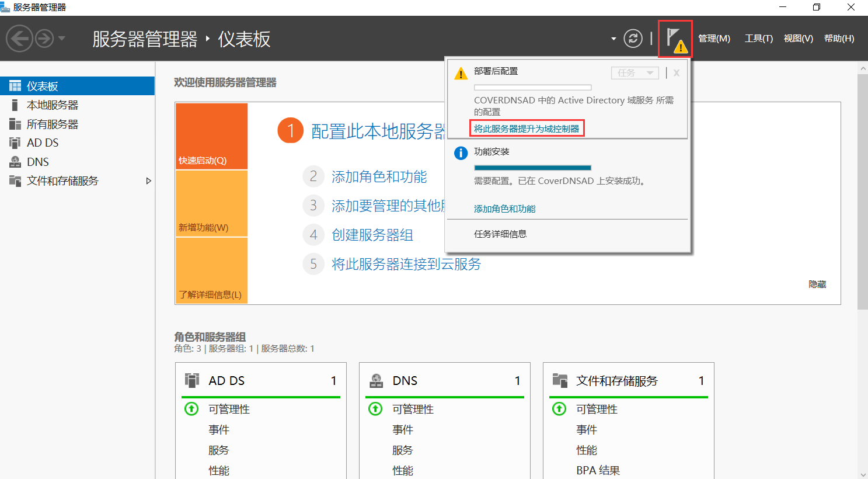
Task: Click 添加角色和功能 in the welcome panel
Action: (379, 176)
